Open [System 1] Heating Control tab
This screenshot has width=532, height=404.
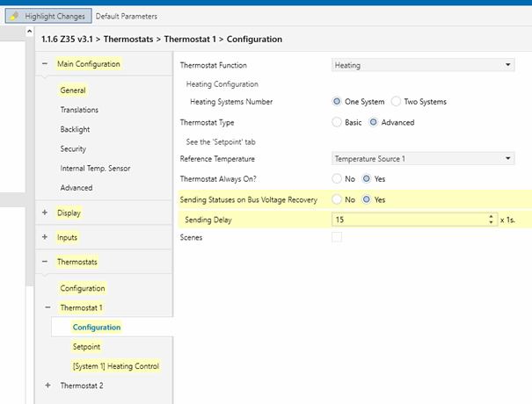[x=116, y=366]
